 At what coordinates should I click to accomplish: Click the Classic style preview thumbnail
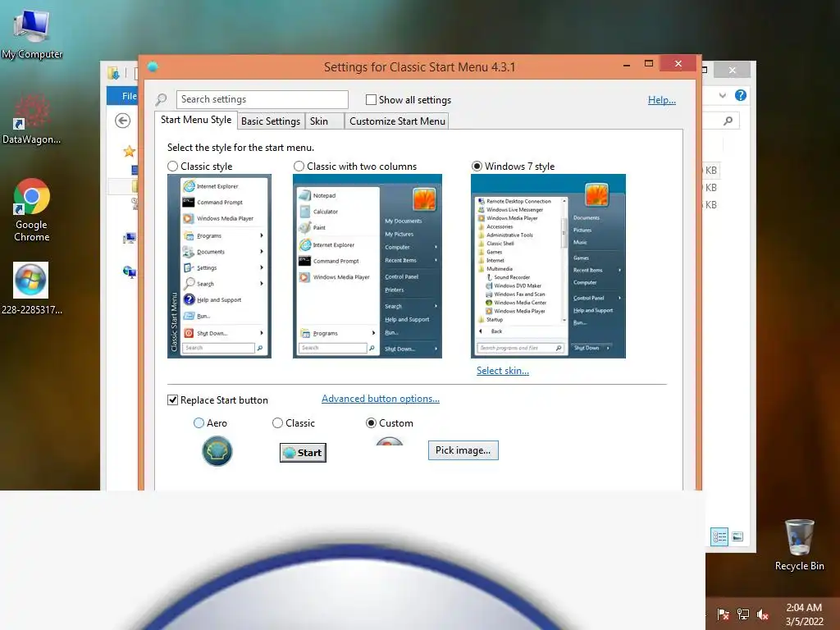219,267
